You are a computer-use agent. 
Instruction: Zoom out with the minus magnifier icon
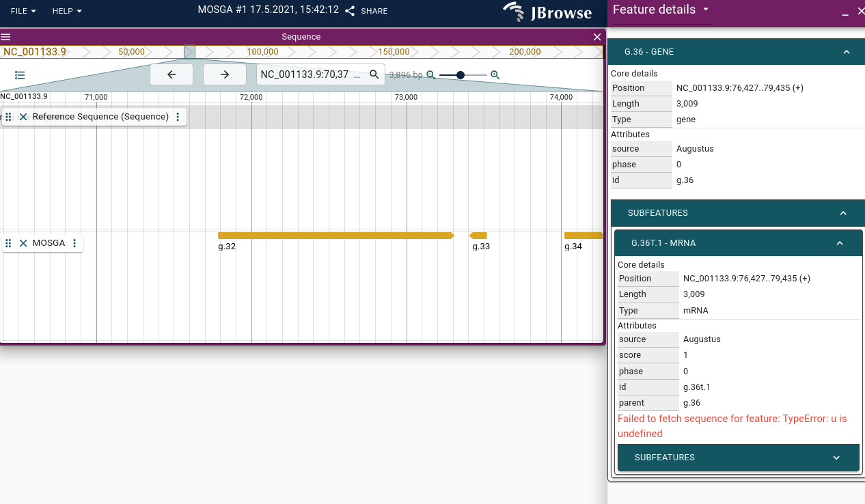click(x=431, y=76)
